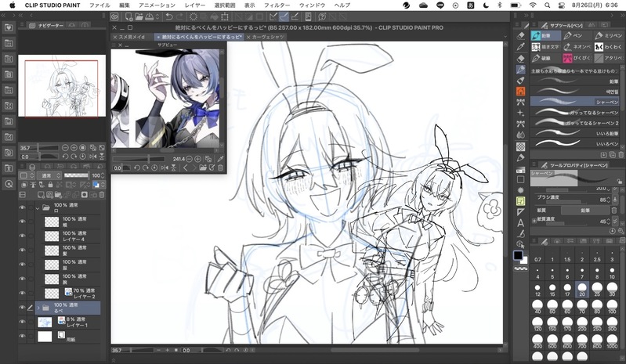Click the layer opacity 100 stepper
Viewport: 626px width, 364px height.
103,175
